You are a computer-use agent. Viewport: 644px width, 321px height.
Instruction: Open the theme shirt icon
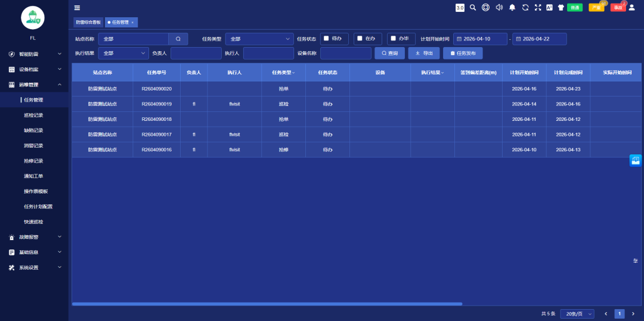tap(561, 7)
